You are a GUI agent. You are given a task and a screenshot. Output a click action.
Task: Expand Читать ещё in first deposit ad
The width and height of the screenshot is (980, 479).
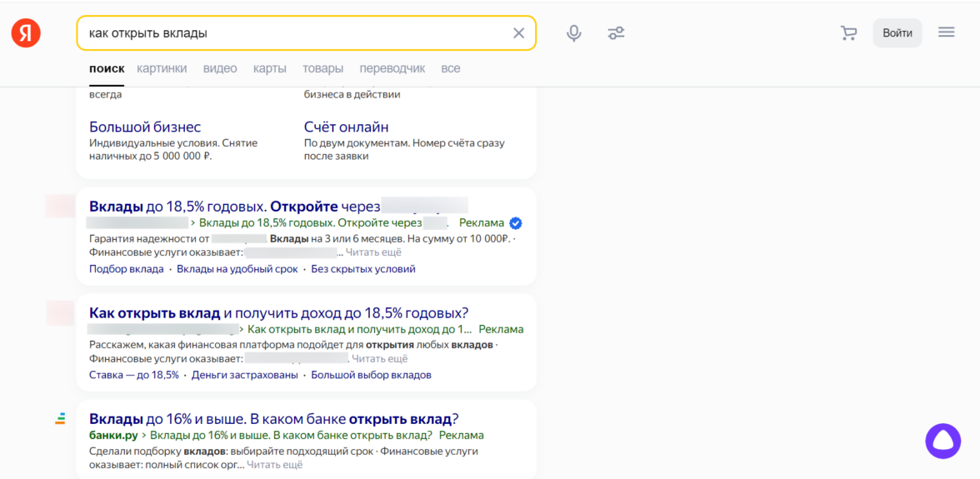373,252
